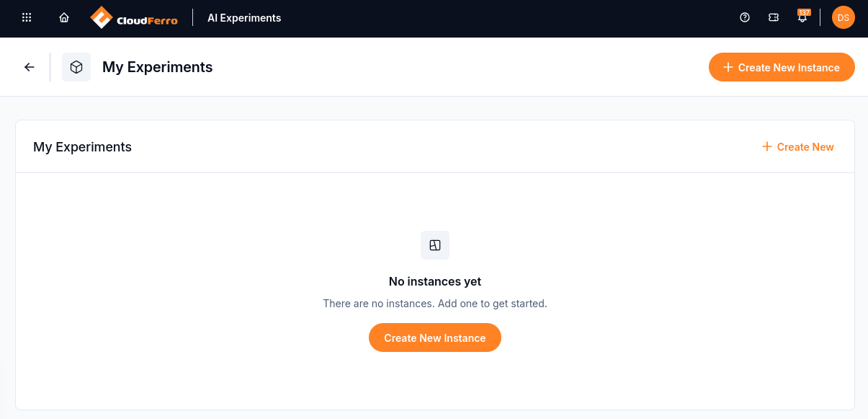Image resolution: width=868 pixels, height=419 pixels.
Task: Click the My Experiments card title
Action: tap(83, 147)
